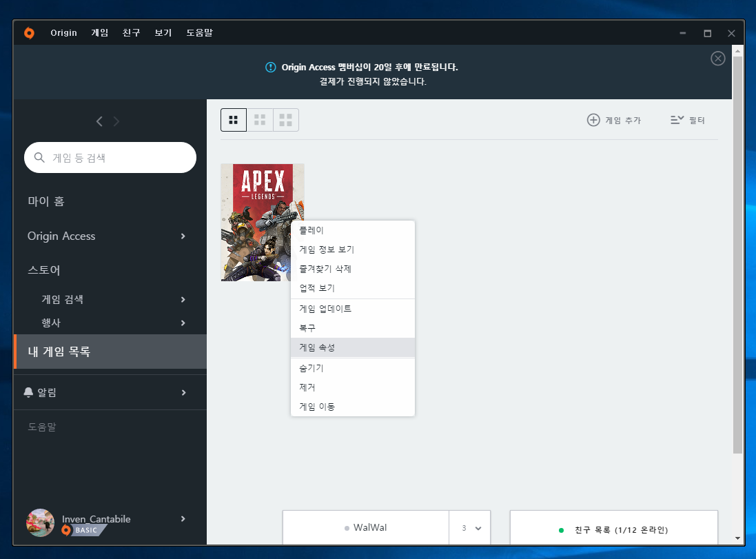
Task: Open the 행사 sidebar entry
Action: (x=51, y=323)
